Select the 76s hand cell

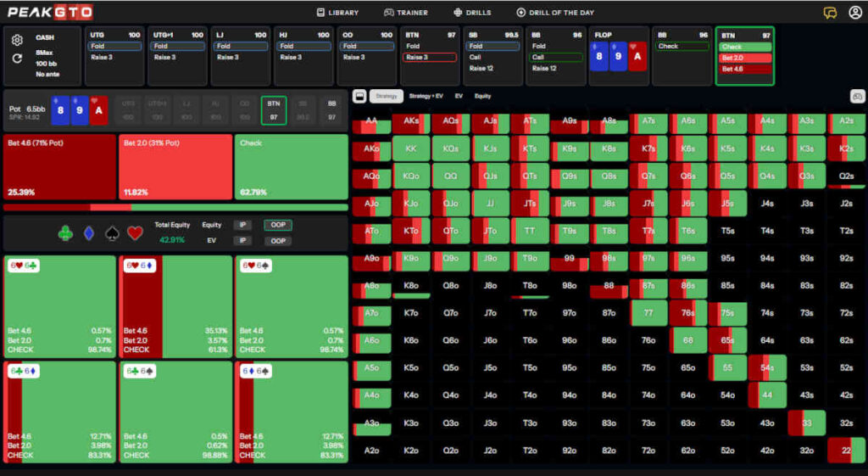(688, 314)
